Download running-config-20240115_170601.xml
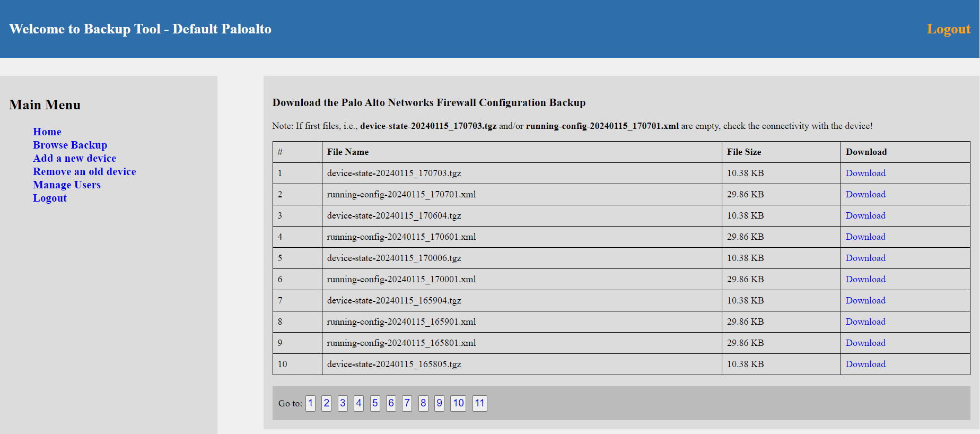The height and width of the screenshot is (434, 980). coord(865,237)
